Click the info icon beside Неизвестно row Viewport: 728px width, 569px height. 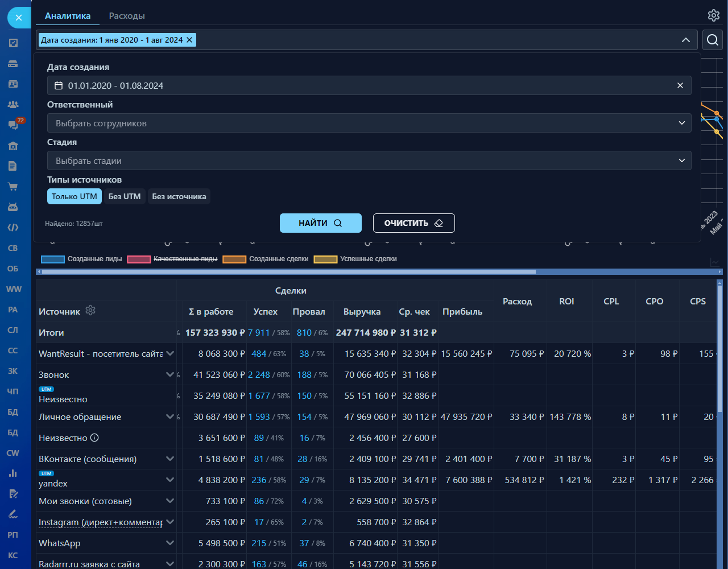[95, 438]
